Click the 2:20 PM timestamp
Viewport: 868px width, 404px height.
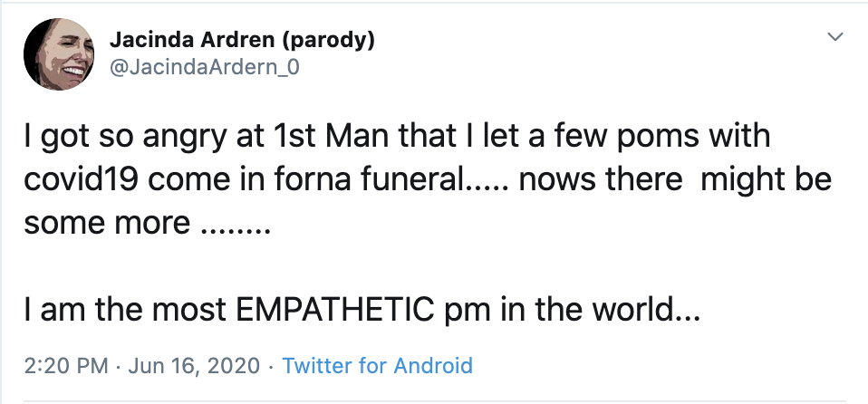click(64, 366)
